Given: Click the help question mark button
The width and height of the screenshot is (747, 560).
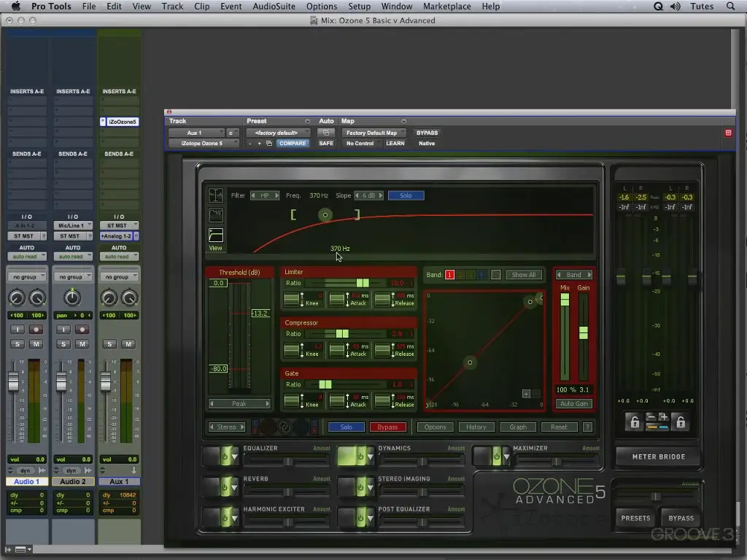Looking at the screenshot, I should [587, 427].
